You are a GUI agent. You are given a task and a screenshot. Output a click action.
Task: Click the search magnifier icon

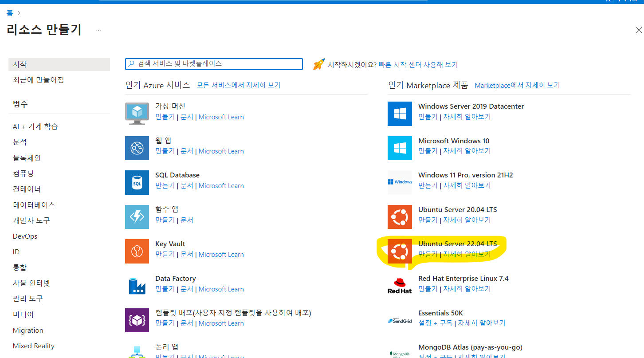(x=131, y=64)
